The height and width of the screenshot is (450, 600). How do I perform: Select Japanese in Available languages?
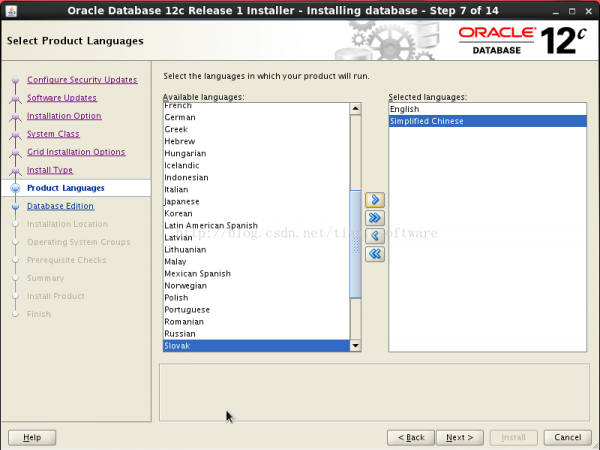pyautogui.click(x=256, y=202)
